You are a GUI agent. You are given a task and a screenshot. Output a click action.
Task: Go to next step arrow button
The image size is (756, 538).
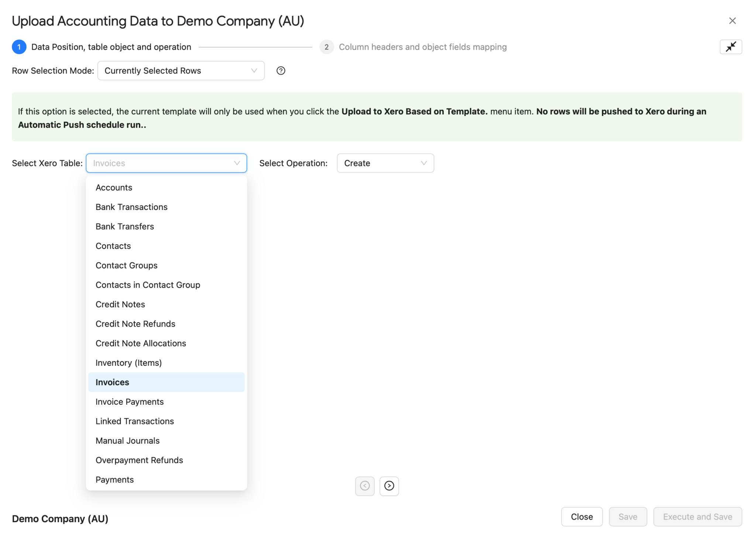(x=389, y=486)
